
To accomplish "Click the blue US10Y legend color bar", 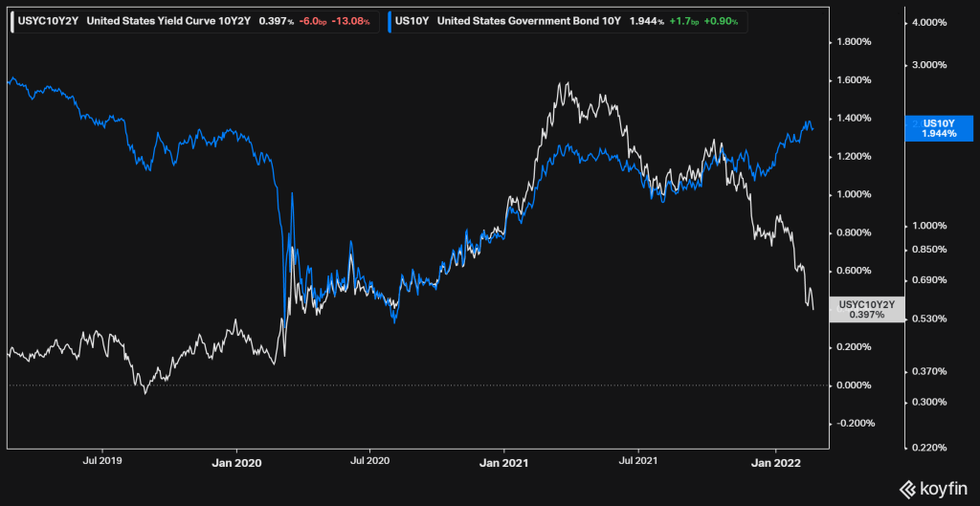I will [x=389, y=18].
